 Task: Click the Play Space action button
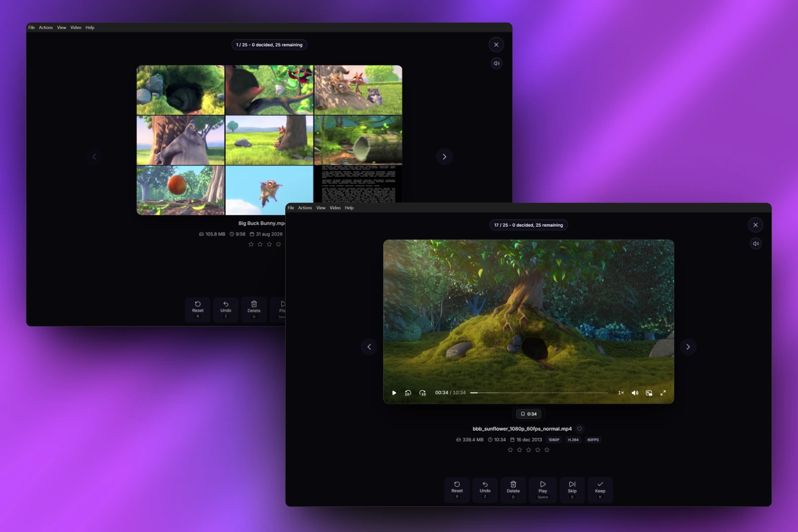543,490
